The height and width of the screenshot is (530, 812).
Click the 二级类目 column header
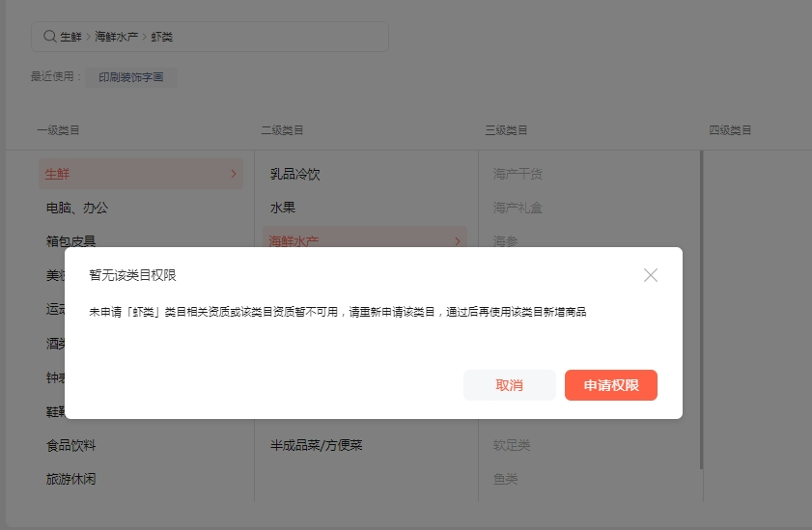(x=282, y=130)
